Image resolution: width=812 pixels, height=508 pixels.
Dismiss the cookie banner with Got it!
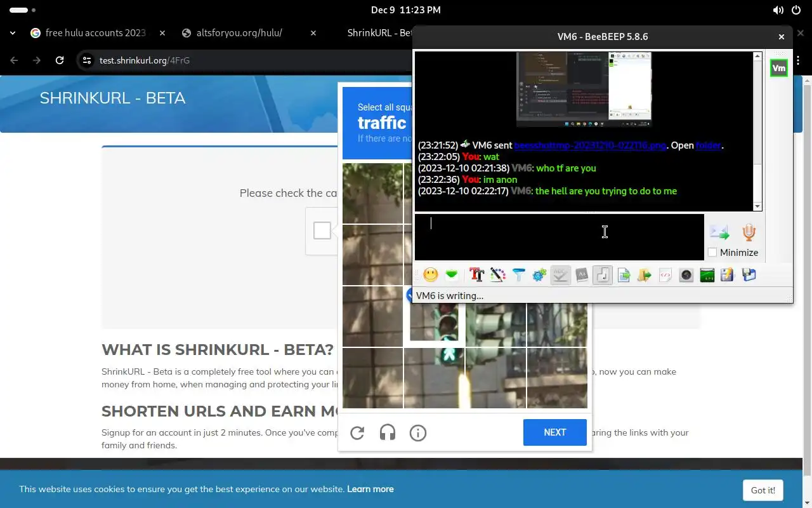click(x=763, y=490)
